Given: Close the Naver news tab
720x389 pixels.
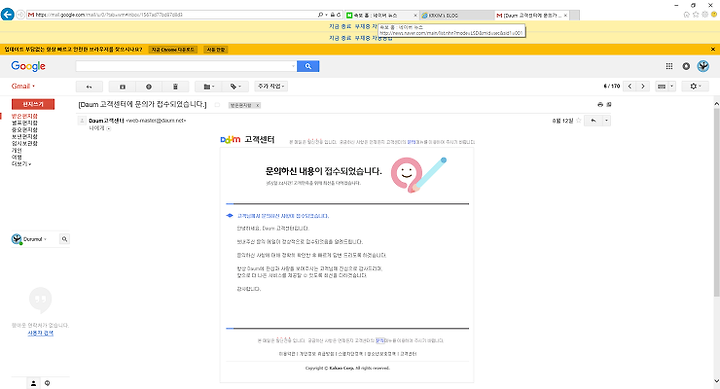Looking at the screenshot, I should tap(416, 16).
